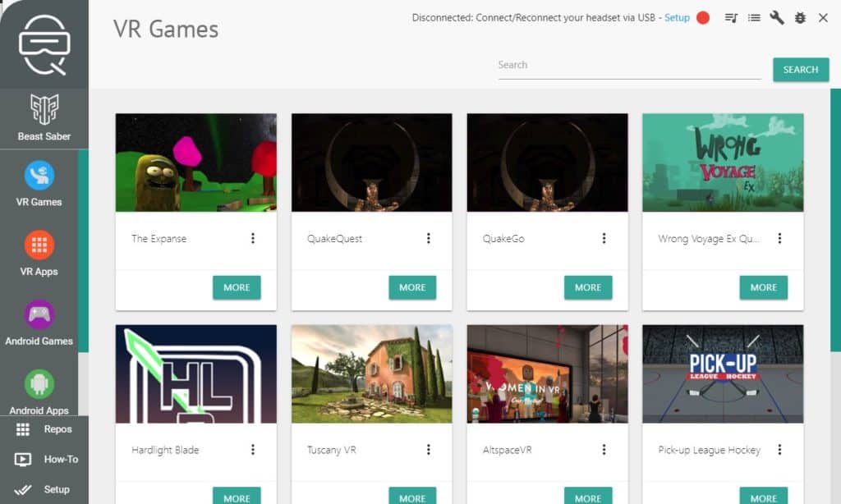Open the list view icon
Image resolution: width=841 pixels, height=504 pixels.
point(754,18)
